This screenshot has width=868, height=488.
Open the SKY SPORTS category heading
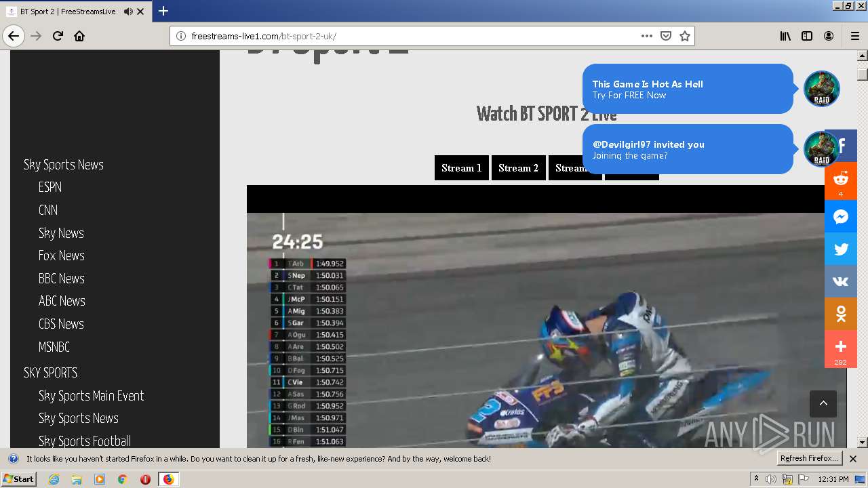pos(51,373)
